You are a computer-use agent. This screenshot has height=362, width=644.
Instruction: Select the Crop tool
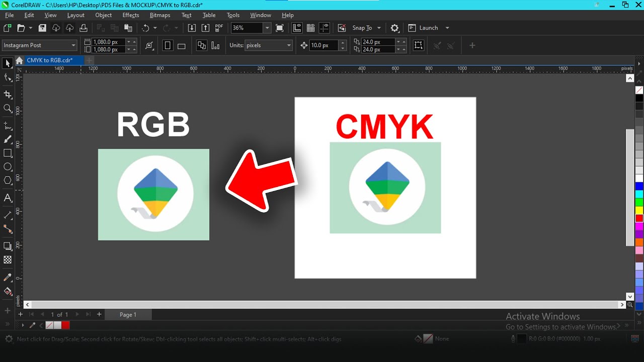coord(7,95)
